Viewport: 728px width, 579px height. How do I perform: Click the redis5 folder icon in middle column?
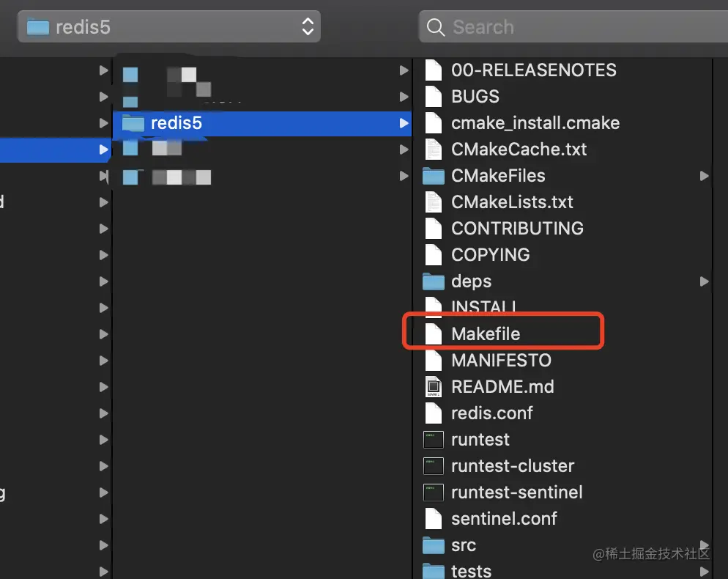(133, 123)
